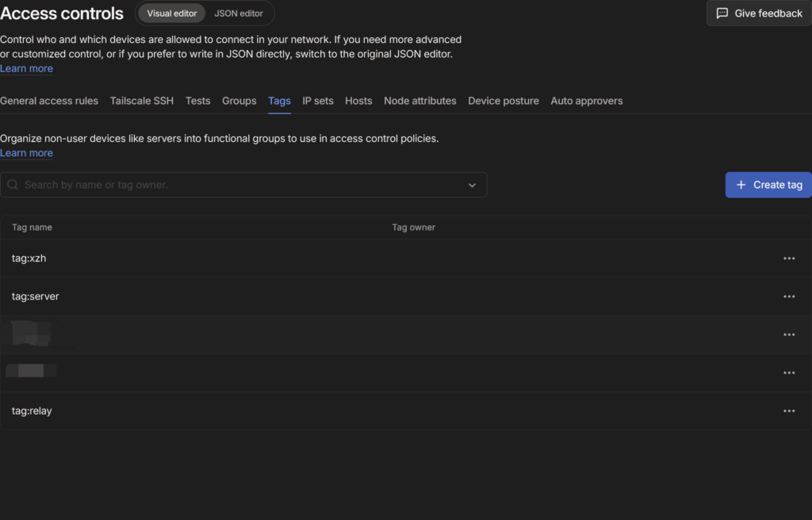
Task: Select the Groups tab
Action: pyautogui.click(x=239, y=101)
